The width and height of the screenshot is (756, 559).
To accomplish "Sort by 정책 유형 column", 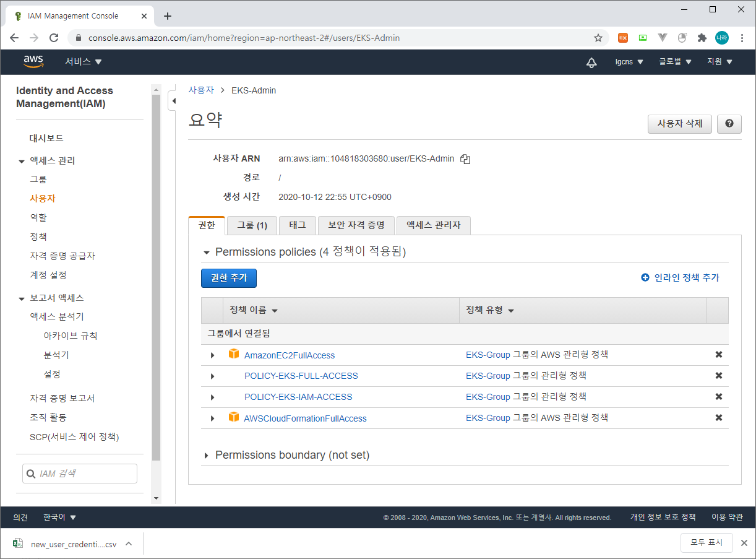I will (490, 310).
